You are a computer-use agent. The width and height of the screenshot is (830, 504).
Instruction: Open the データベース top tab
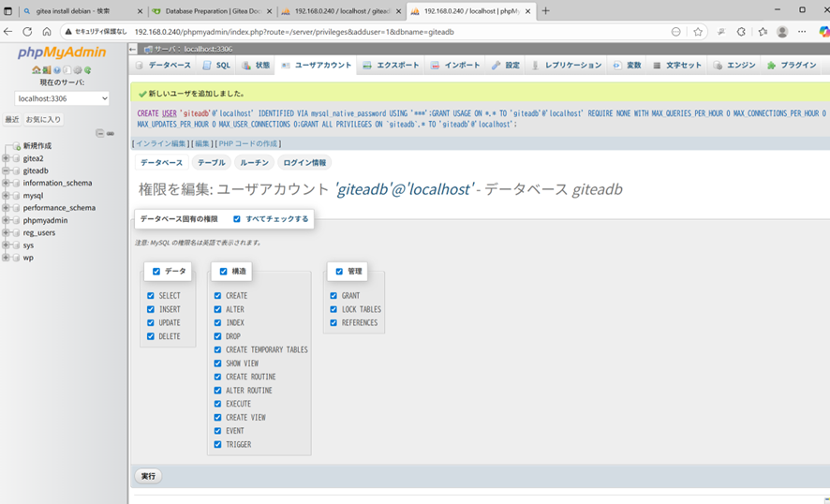tap(164, 66)
